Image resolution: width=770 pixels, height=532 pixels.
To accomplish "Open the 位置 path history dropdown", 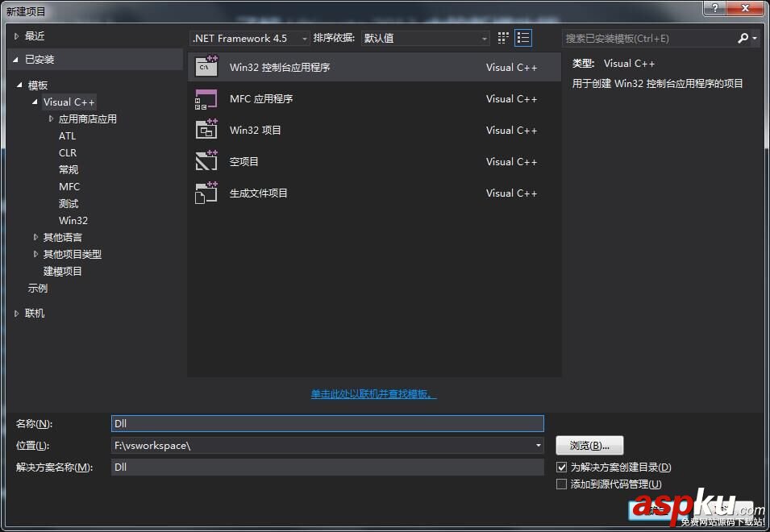I will (x=537, y=445).
